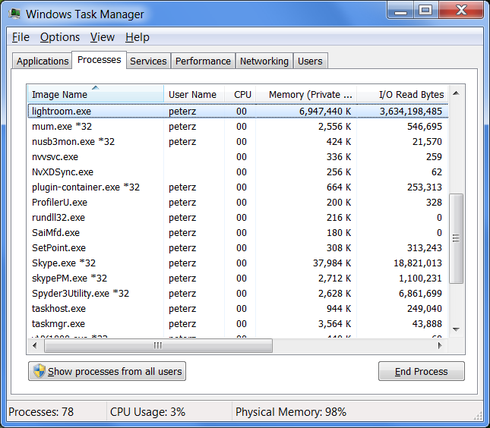490x428 pixels.
Task: Click horizontal scrollbar right arrow
Action: 440,345
